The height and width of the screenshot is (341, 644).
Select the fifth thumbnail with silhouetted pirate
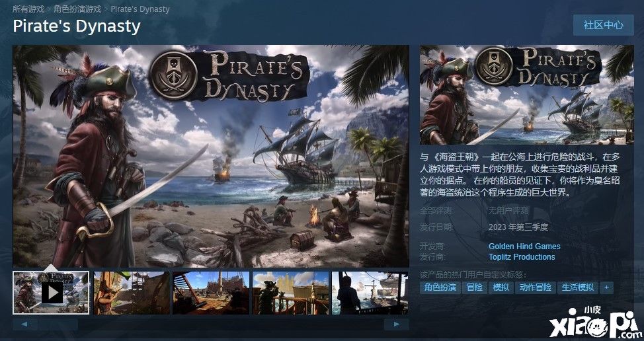(370, 293)
